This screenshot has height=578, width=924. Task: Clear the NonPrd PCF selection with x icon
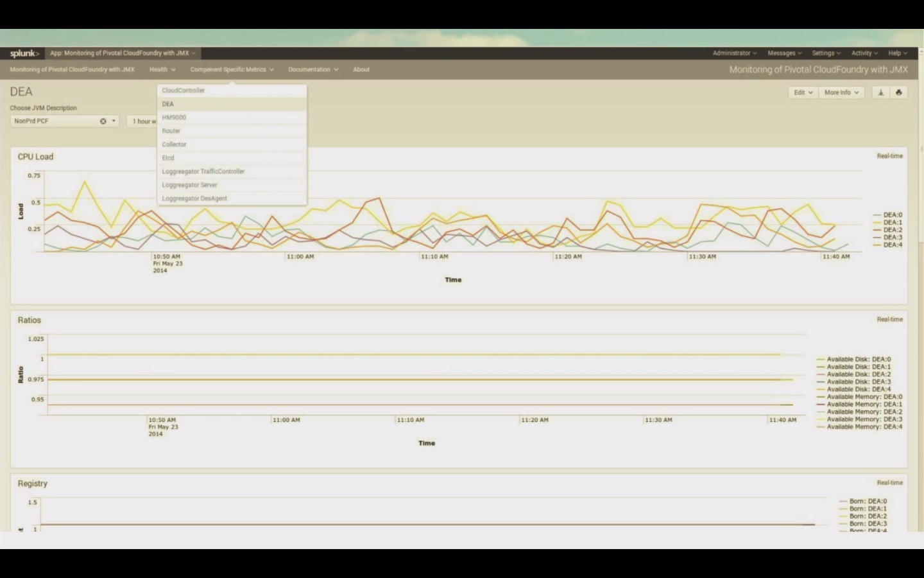[x=103, y=121]
